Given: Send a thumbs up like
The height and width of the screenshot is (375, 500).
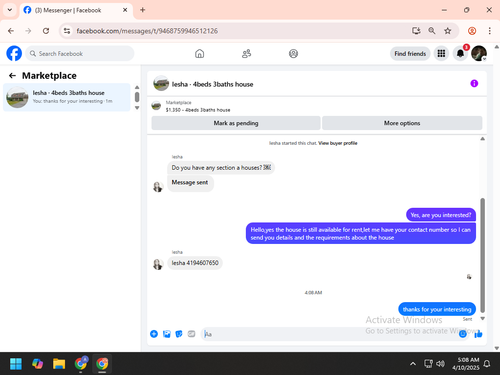Looking at the screenshot, I should pos(478,334).
